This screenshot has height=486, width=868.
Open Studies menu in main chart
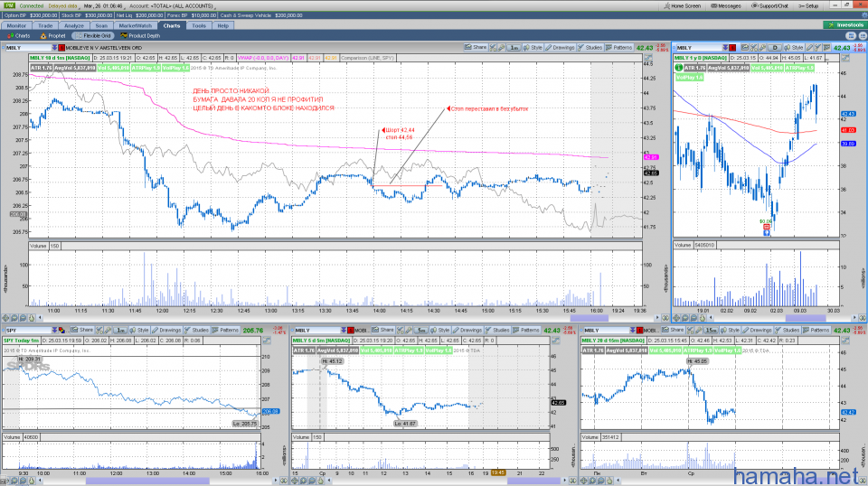(590, 48)
